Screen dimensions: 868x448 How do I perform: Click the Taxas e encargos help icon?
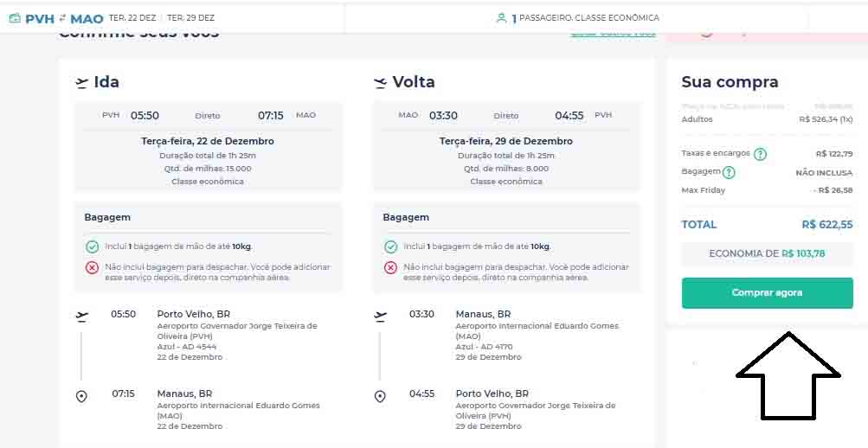tap(760, 154)
